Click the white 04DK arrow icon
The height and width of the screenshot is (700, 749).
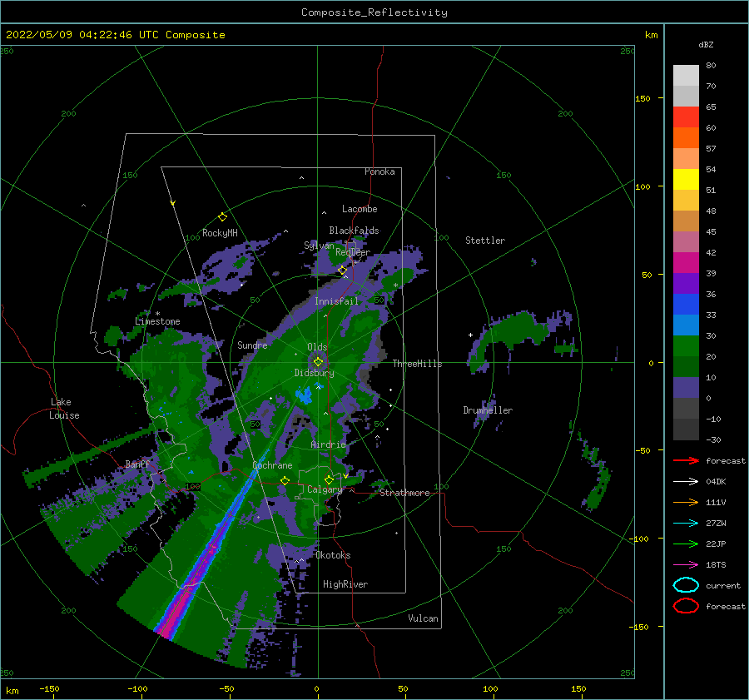click(x=686, y=481)
